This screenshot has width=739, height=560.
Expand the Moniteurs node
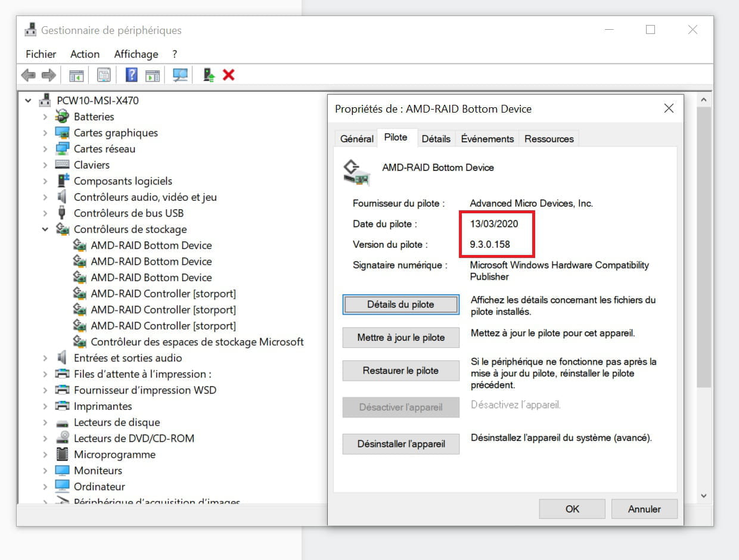coord(45,471)
